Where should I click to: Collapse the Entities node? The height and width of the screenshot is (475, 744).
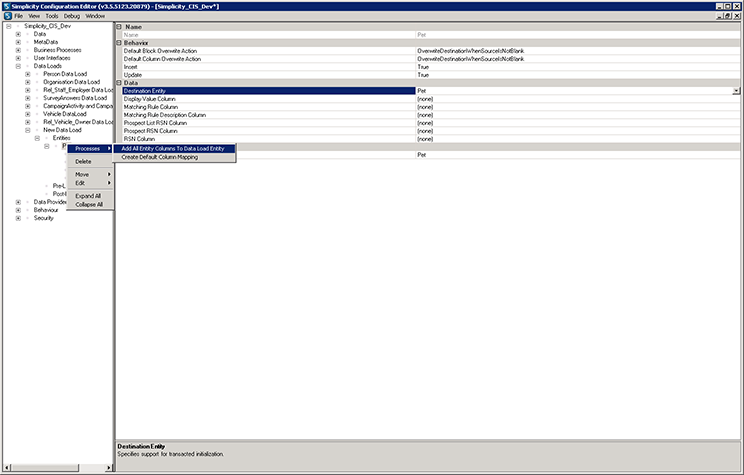(37, 138)
